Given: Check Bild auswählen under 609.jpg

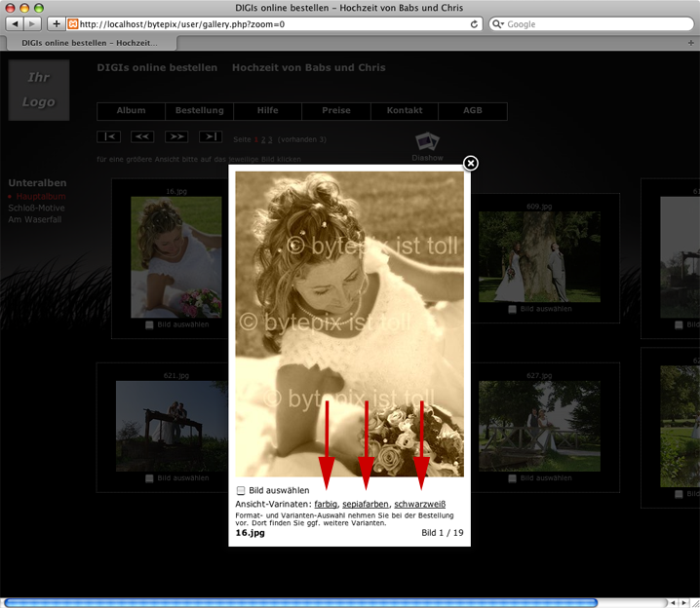Looking at the screenshot, I should point(512,309).
